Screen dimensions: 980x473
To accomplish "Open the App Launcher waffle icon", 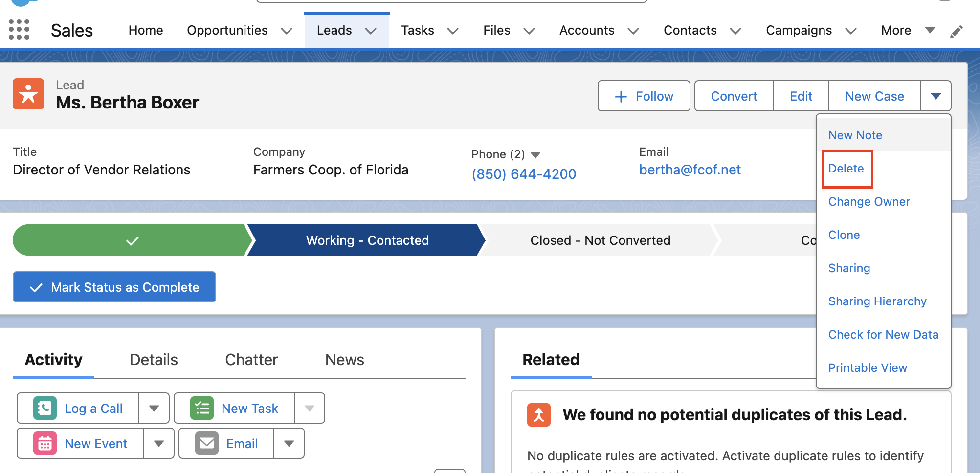I will (19, 29).
